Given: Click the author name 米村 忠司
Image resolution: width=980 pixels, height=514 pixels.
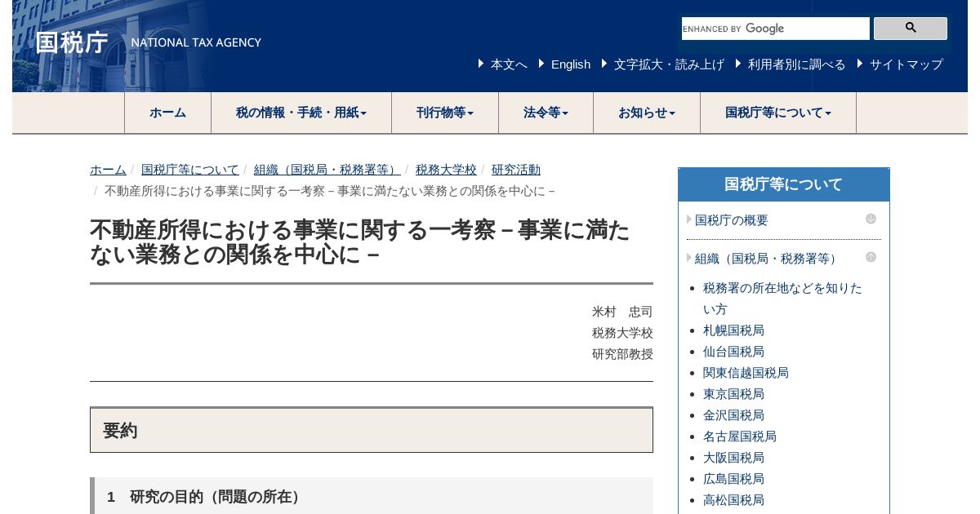Looking at the screenshot, I should coord(622,312).
